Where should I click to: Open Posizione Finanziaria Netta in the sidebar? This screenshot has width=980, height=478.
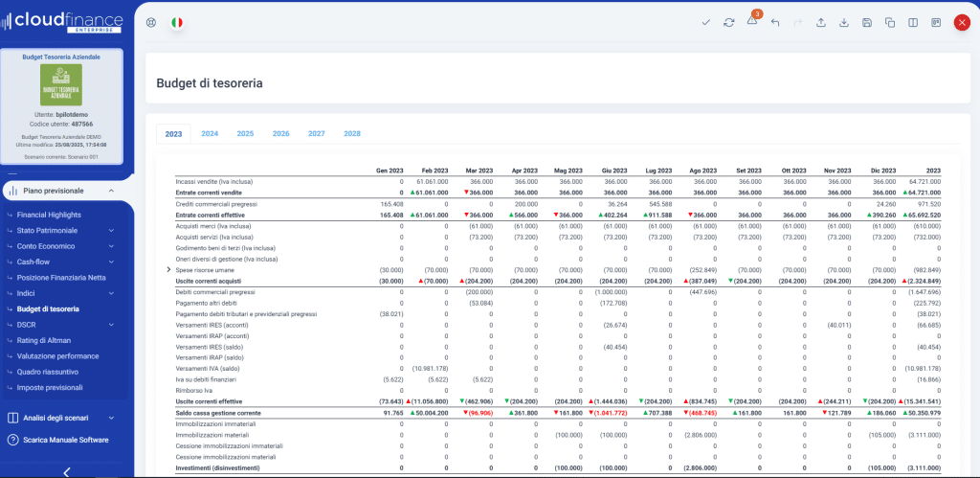tap(61, 277)
